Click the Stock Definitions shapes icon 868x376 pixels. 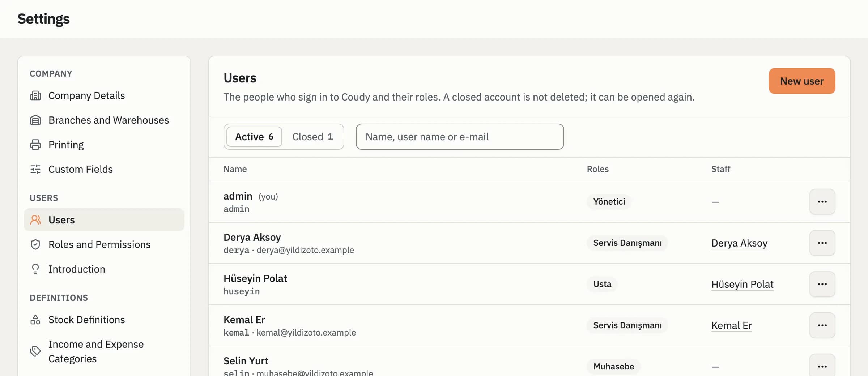(35, 320)
